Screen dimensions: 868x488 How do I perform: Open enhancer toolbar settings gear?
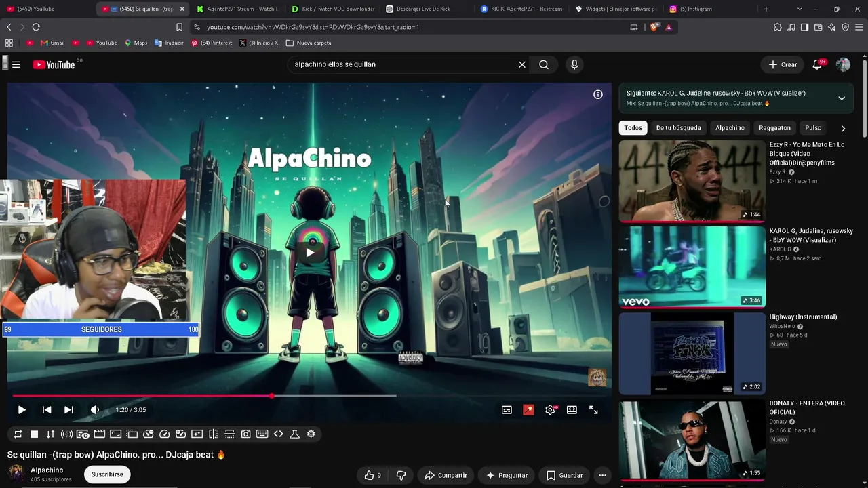[x=311, y=434]
